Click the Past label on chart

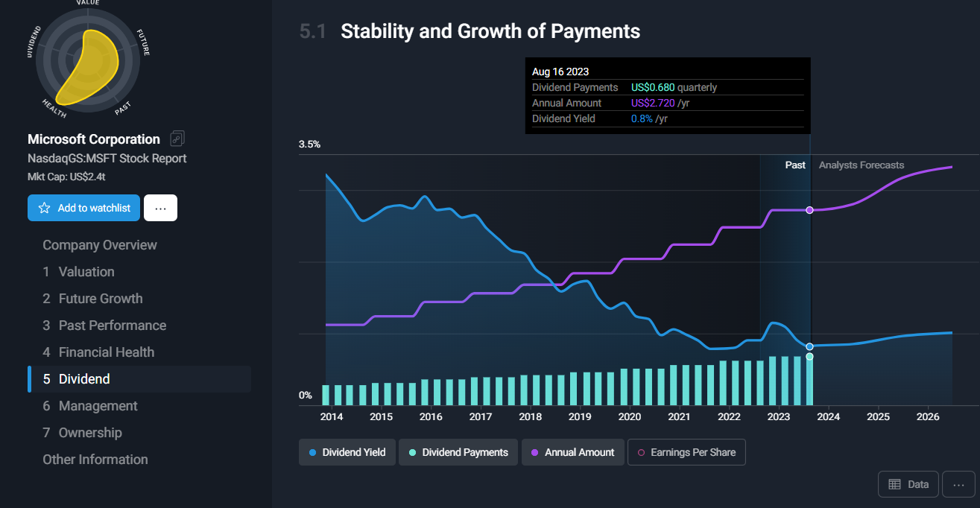[795, 165]
